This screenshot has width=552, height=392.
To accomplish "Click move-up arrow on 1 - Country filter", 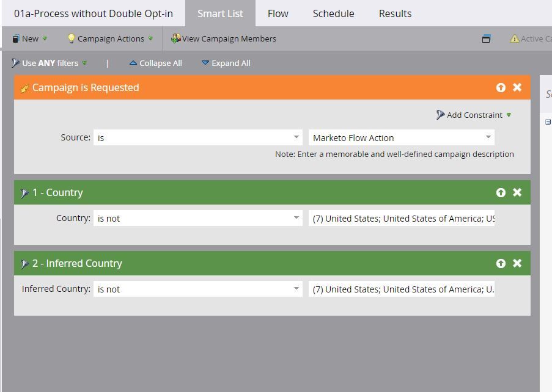I will [501, 192].
